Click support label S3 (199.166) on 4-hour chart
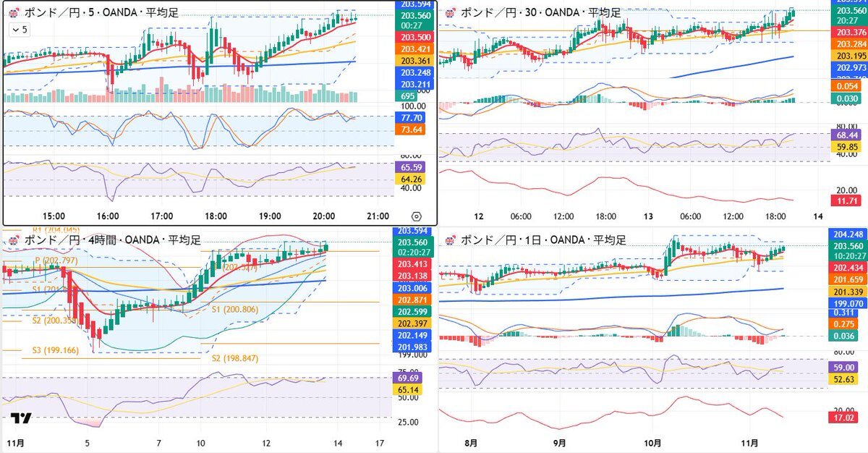 click(55, 350)
